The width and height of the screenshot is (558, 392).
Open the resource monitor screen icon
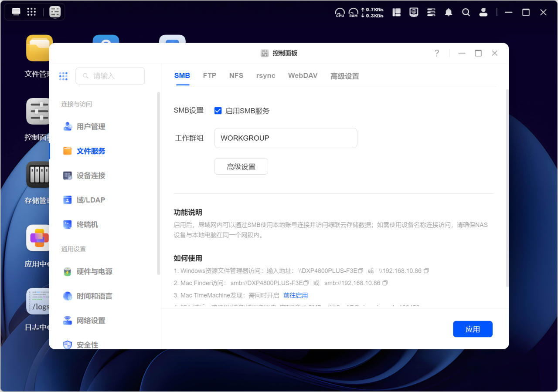tap(414, 12)
